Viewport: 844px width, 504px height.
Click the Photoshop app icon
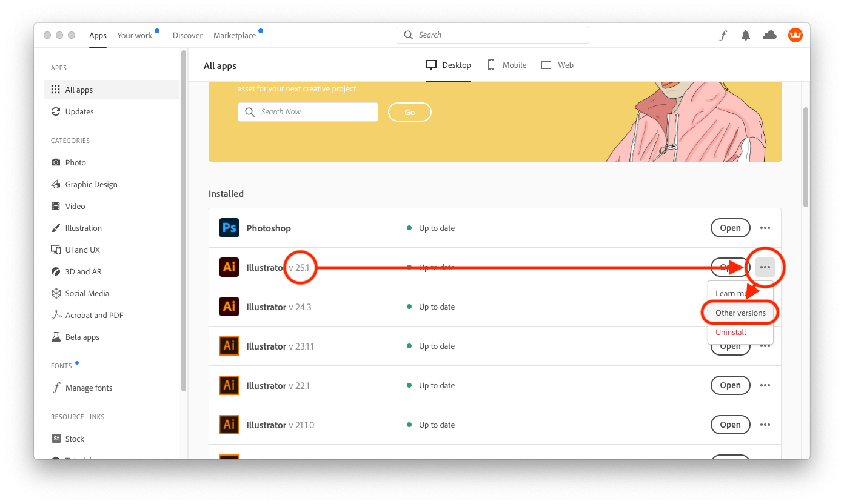tap(229, 228)
